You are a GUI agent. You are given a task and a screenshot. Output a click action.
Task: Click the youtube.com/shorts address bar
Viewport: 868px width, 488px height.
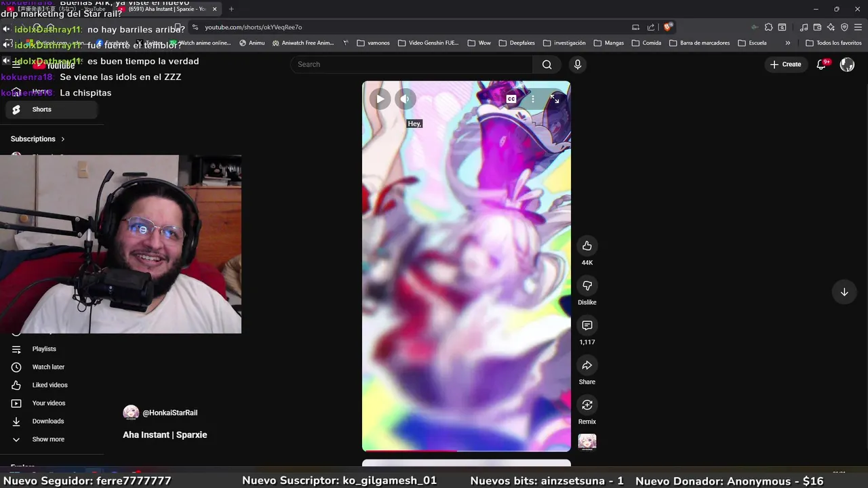[x=407, y=27]
